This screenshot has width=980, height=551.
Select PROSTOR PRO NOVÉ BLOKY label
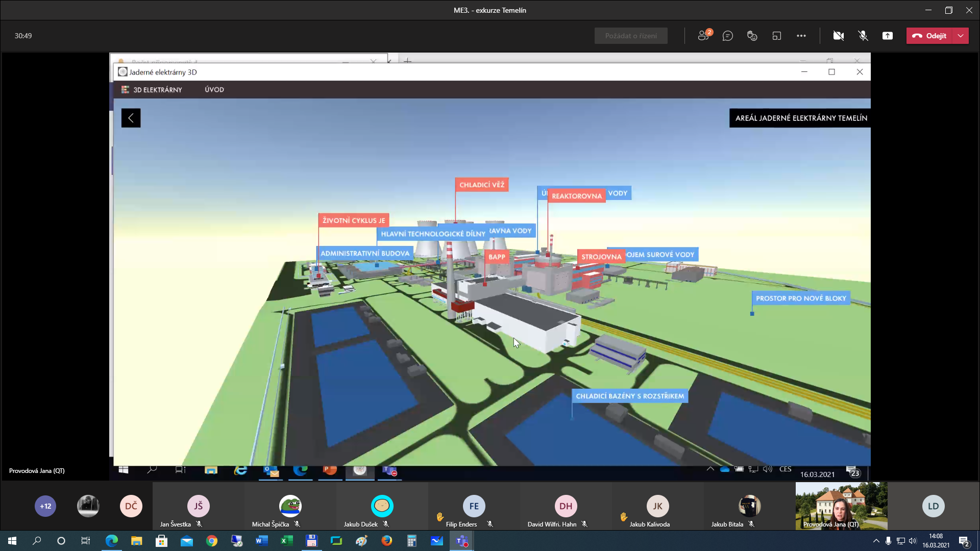[x=801, y=298]
